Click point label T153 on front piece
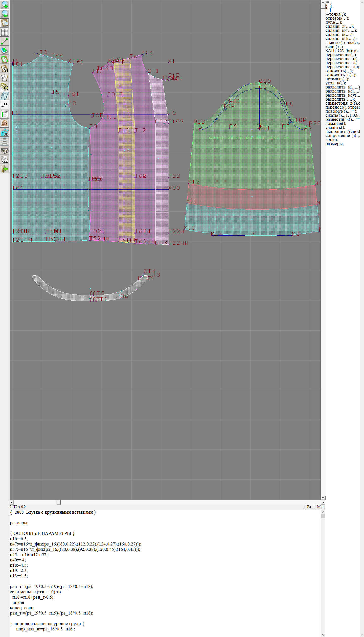 (176, 121)
